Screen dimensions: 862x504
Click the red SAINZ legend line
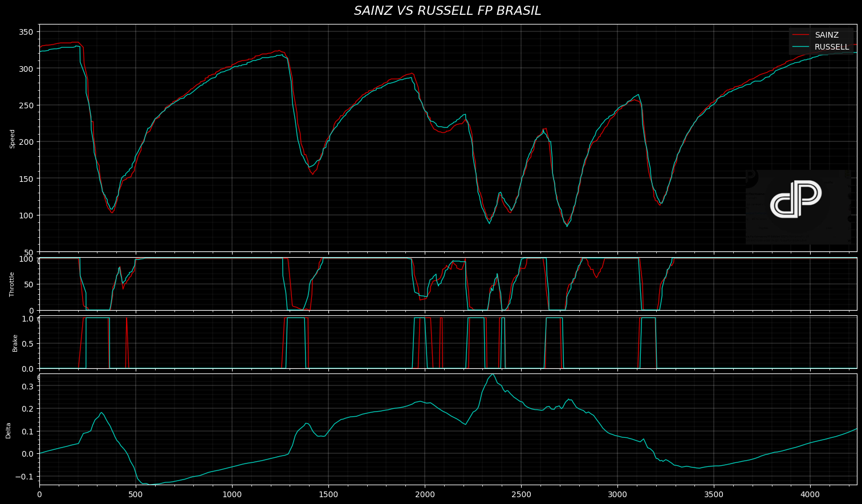coord(802,35)
